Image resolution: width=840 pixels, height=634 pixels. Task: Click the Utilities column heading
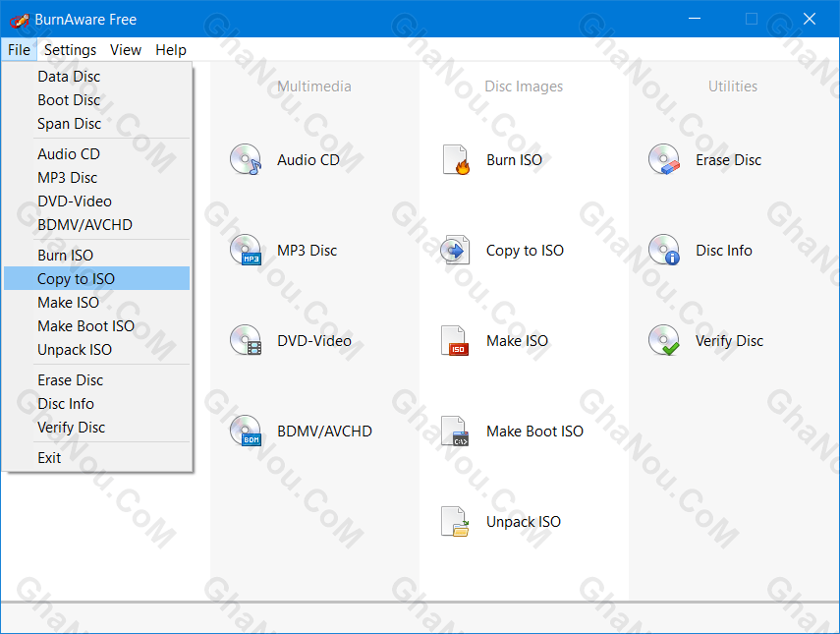tap(733, 86)
